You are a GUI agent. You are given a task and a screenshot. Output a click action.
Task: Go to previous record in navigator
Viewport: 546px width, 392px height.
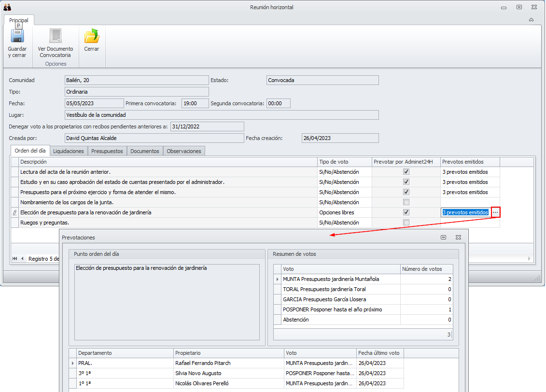click(x=22, y=259)
